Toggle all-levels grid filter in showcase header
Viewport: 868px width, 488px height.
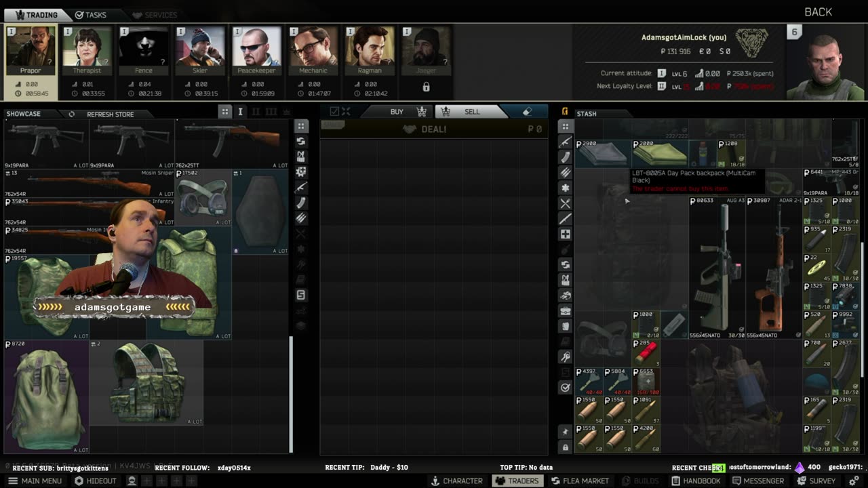tap(225, 112)
